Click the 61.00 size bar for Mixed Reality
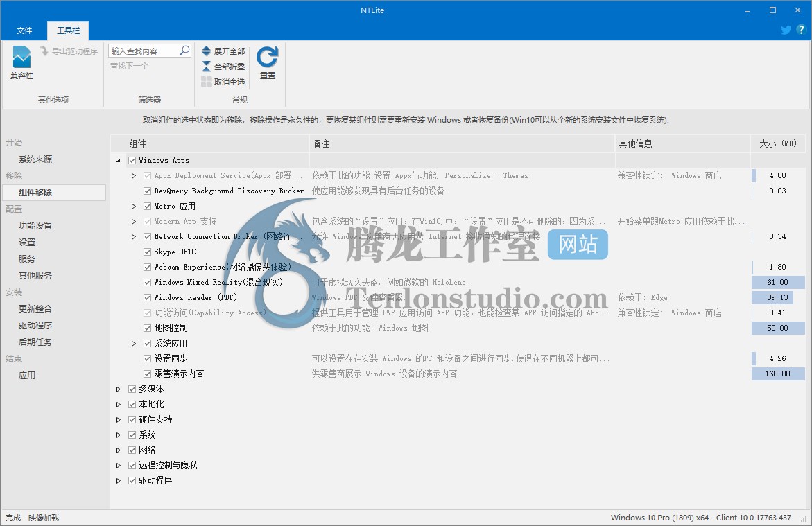The height and width of the screenshot is (526, 812). pos(778,282)
